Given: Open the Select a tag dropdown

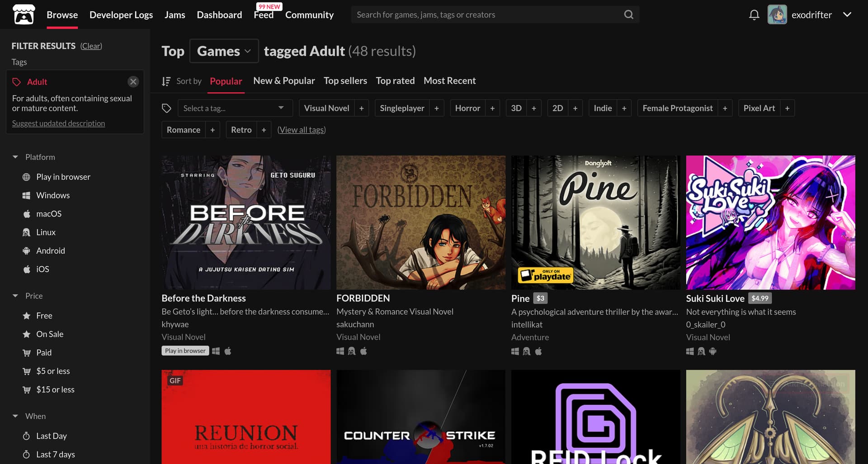Looking at the screenshot, I should (235, 108).
